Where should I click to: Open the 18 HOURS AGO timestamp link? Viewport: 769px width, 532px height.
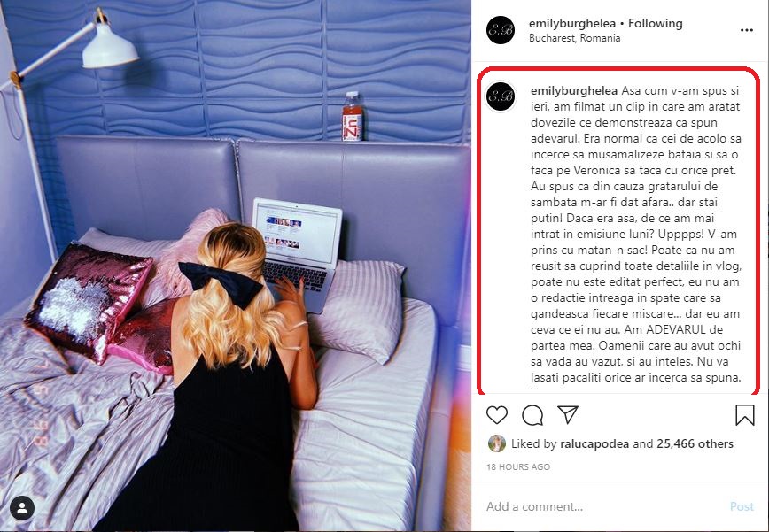pos(518,466)
